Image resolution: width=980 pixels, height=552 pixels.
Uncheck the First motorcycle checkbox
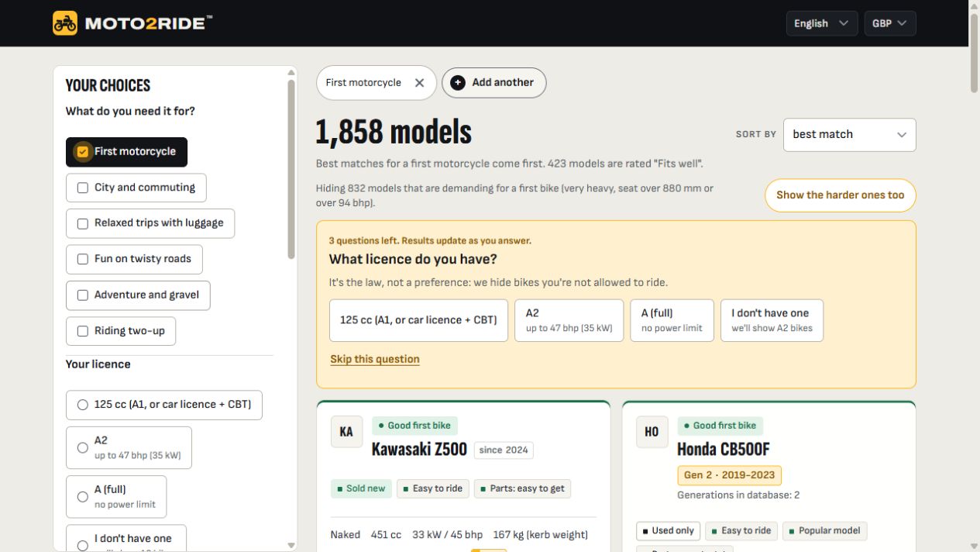coord(83,152)
